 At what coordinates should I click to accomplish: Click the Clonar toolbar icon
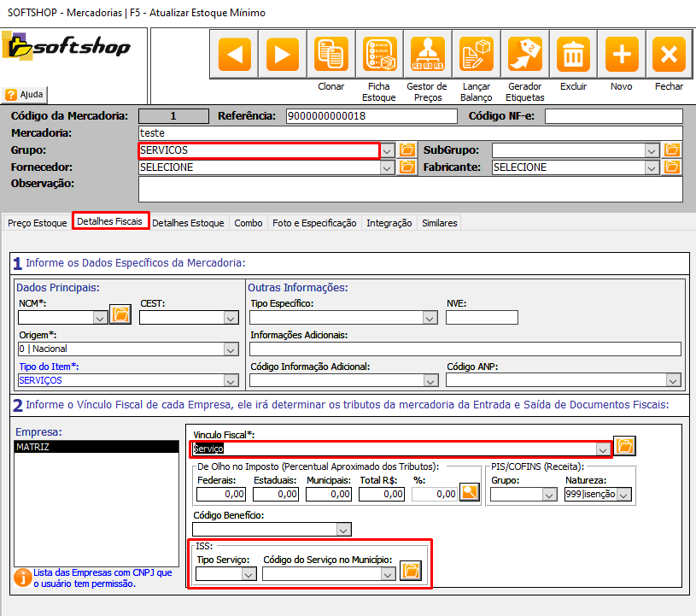point(330,54)
